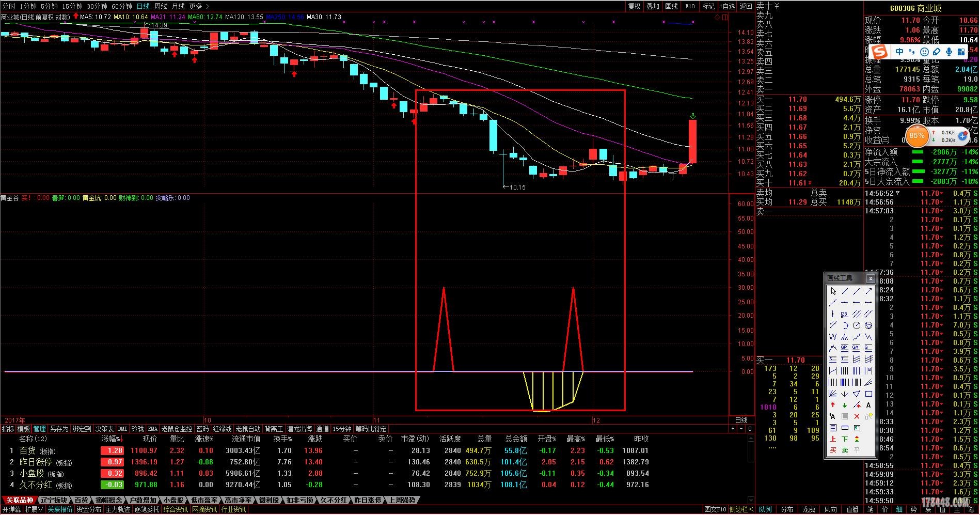
Task: Click the 画线 drawing tools button
Action: [x=671, y=6]
